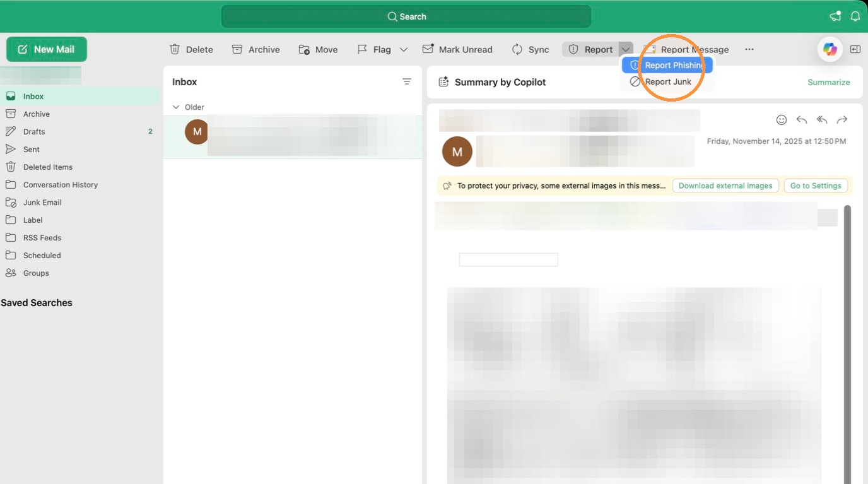The image size is (868, 484).
Task: Choose Report Phishing from the menu
Action: pyautogui.click(x=667, y=65)
